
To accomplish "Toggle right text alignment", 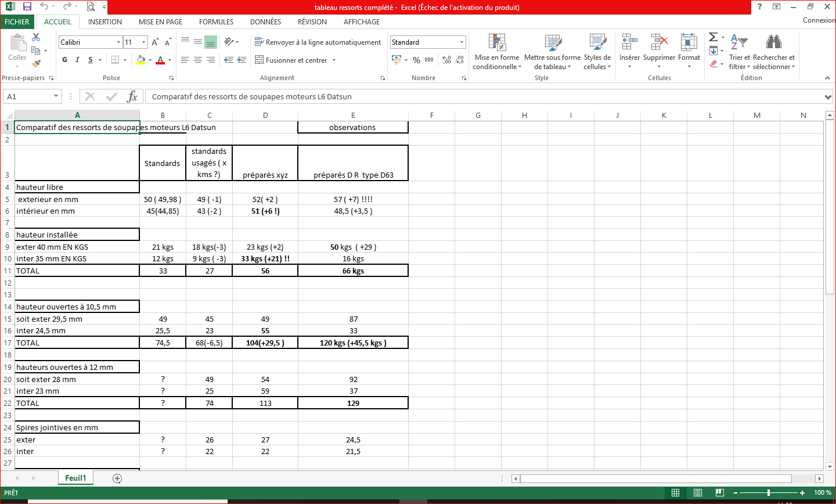I will click(x=211, y=60).
